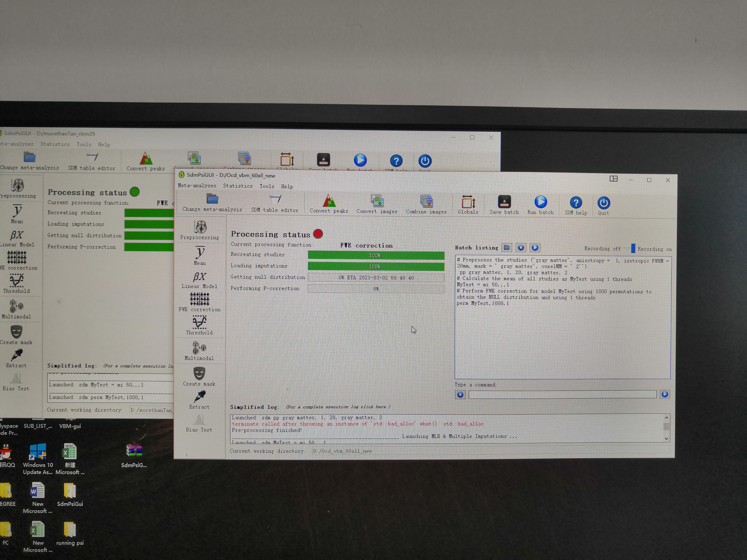This screenshot has width=747, height=560.
Task: Open the Meta-analyses menu
Action: tap(197, 186)
